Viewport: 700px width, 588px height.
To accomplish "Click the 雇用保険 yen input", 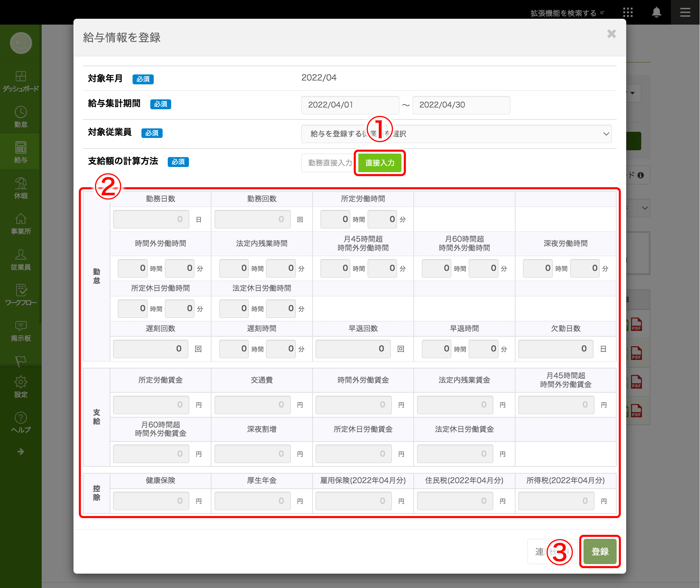I will click(x=354, y=501).
